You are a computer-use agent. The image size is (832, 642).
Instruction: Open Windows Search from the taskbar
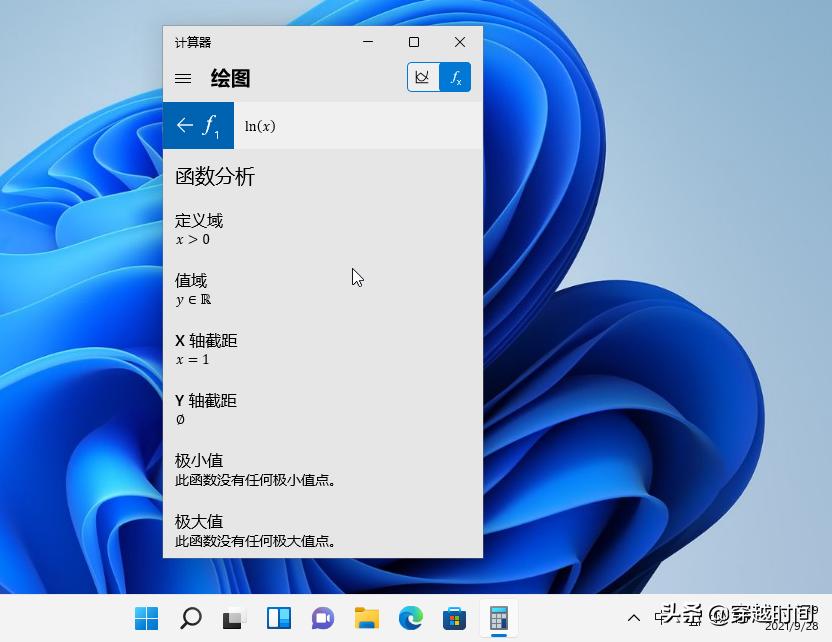click(190, 619)
